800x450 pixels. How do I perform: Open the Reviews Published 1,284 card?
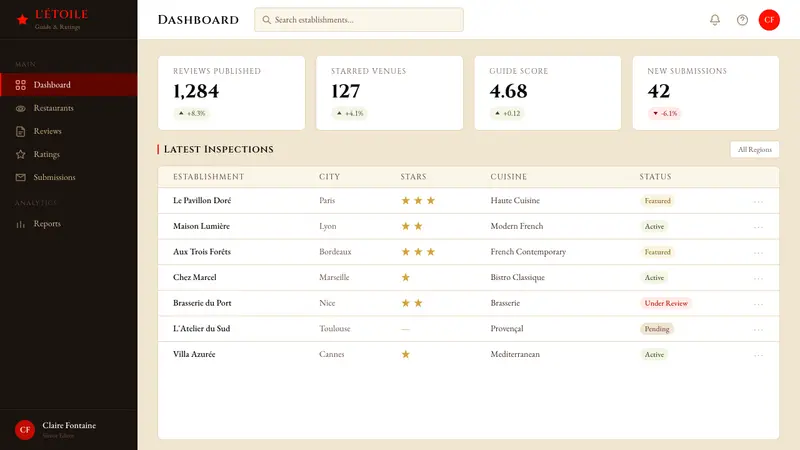click(232, 93)
